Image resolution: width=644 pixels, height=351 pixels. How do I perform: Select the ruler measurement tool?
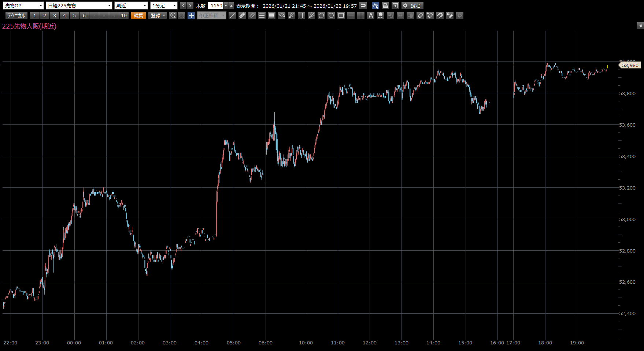coord(242,15)
